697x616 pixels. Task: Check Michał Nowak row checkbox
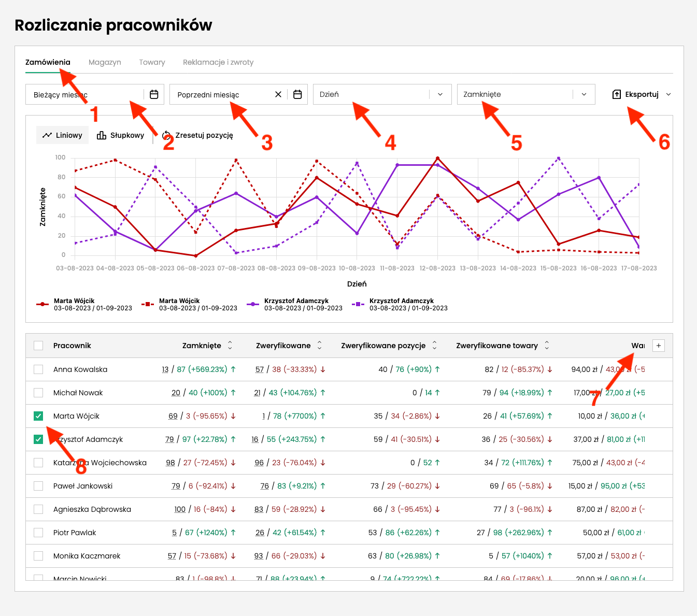click(38, 393)
